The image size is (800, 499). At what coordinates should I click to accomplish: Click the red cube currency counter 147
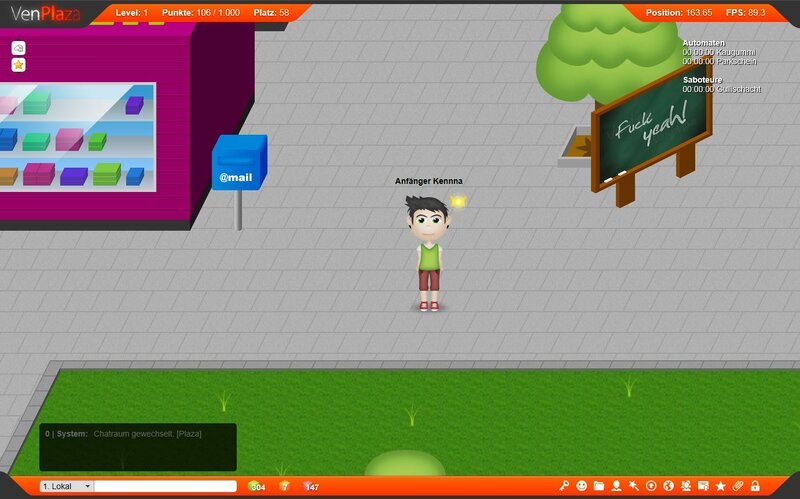(x=311, y=486)
